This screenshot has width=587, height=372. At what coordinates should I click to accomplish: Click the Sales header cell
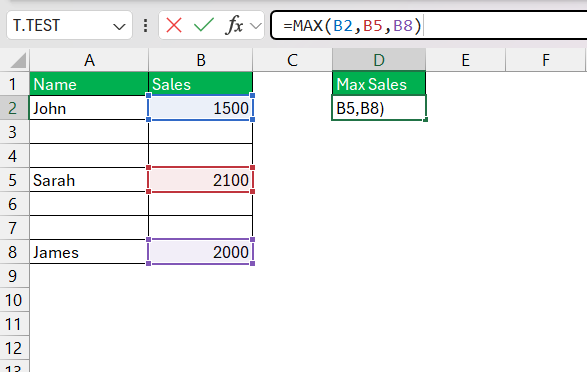tap(201, 84)
